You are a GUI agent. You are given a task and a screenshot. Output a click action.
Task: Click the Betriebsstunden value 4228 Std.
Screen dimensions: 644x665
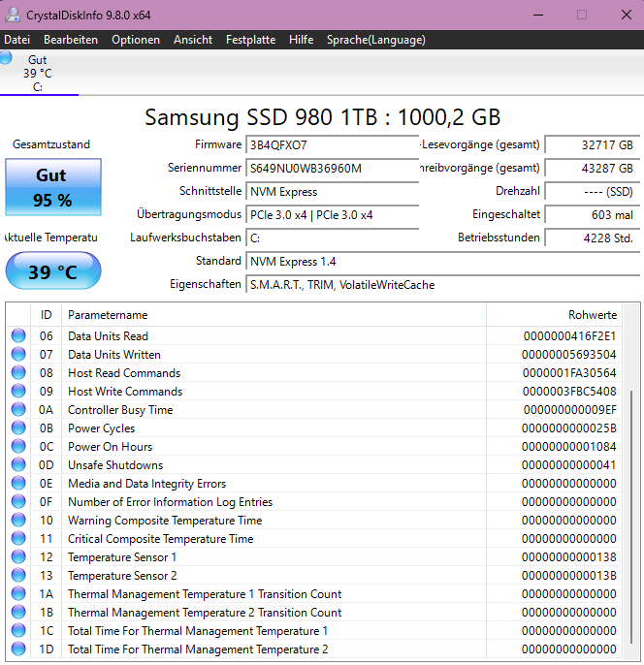pyautogui.click(x=593, y=237)
